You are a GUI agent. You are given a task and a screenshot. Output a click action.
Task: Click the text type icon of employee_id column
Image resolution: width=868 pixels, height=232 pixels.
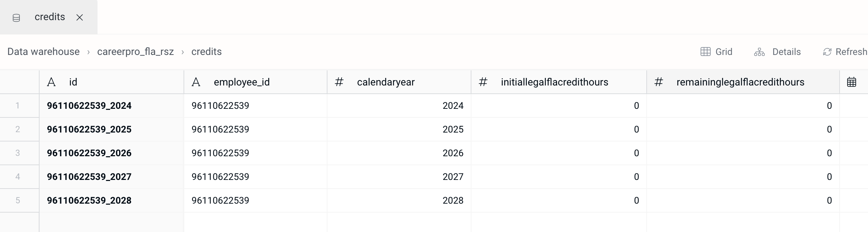pos(196,82)
